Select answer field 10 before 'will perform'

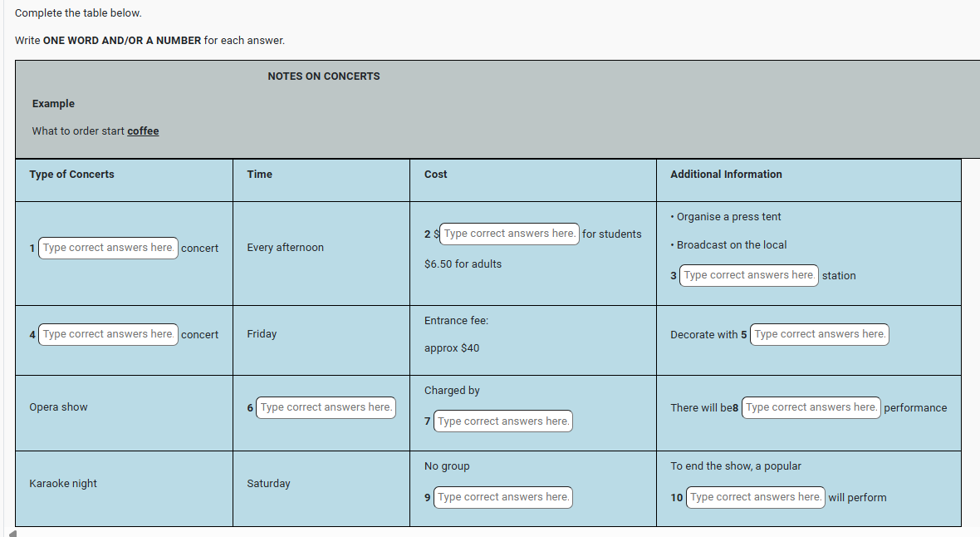point(755,497)
